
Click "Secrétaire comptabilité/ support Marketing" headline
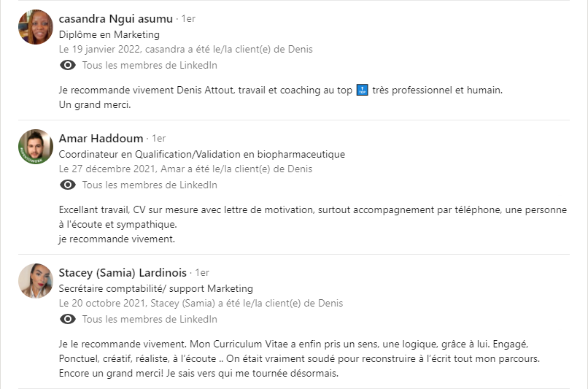(155, 288)
